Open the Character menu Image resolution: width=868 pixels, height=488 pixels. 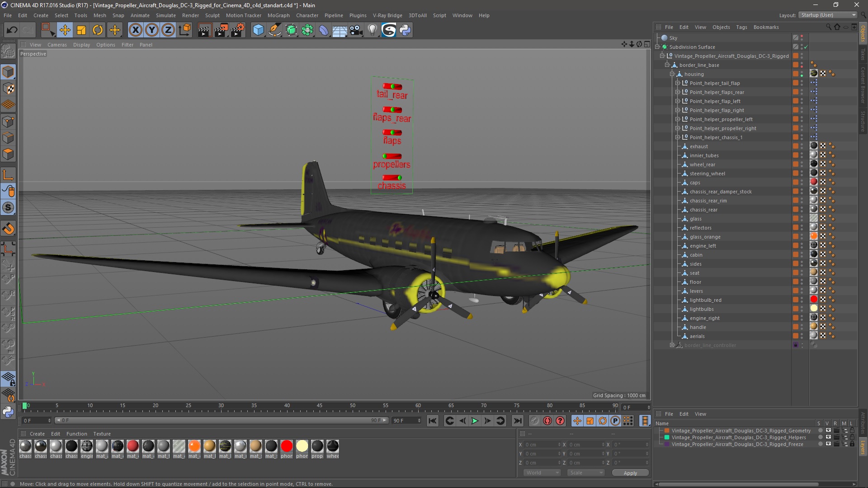(x=307, y=15)
